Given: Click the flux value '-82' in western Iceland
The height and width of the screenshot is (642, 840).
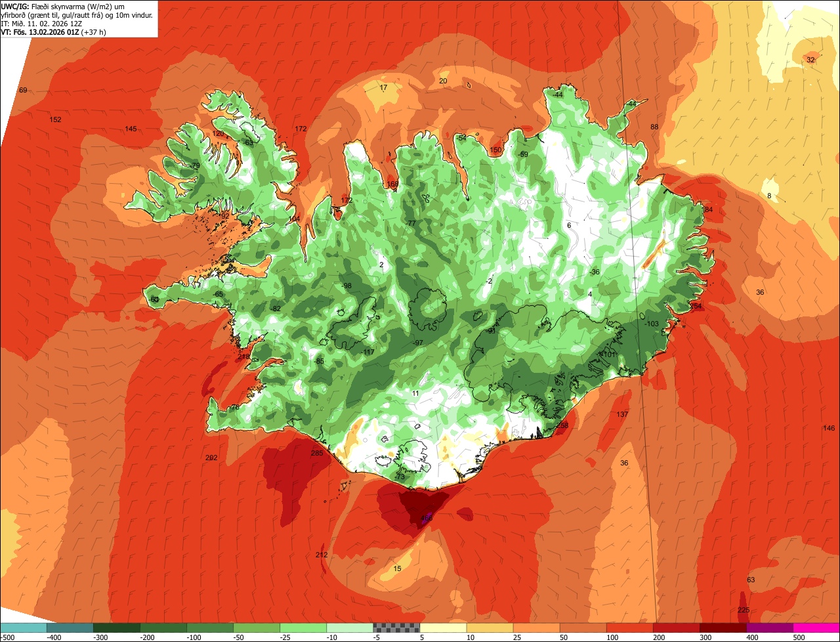Looking at the screenshot, I should (276, 309).
